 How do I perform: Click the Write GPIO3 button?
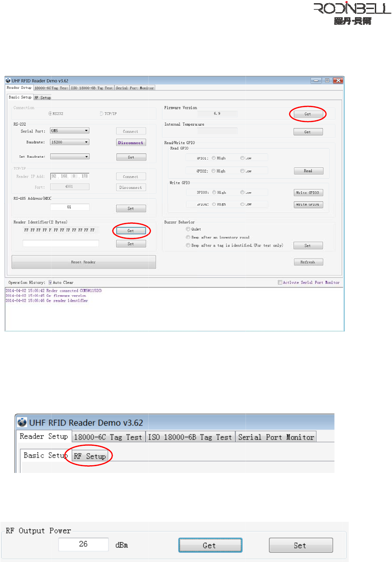[308, 193]
